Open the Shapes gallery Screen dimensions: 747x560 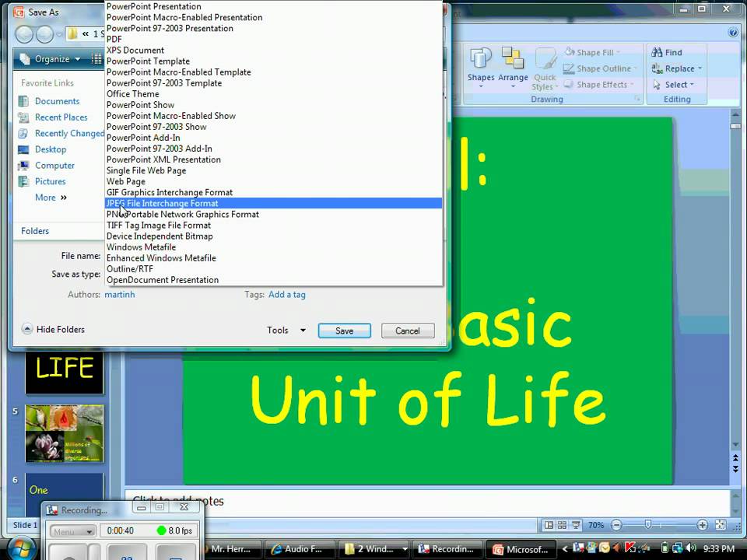coord(481,68)
